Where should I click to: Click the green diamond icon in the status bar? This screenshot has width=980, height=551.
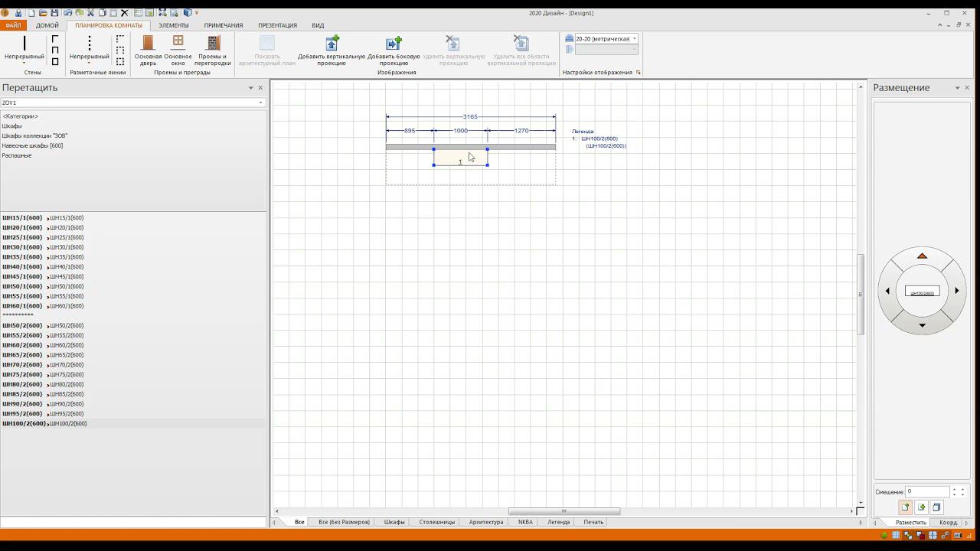(885, 535)
